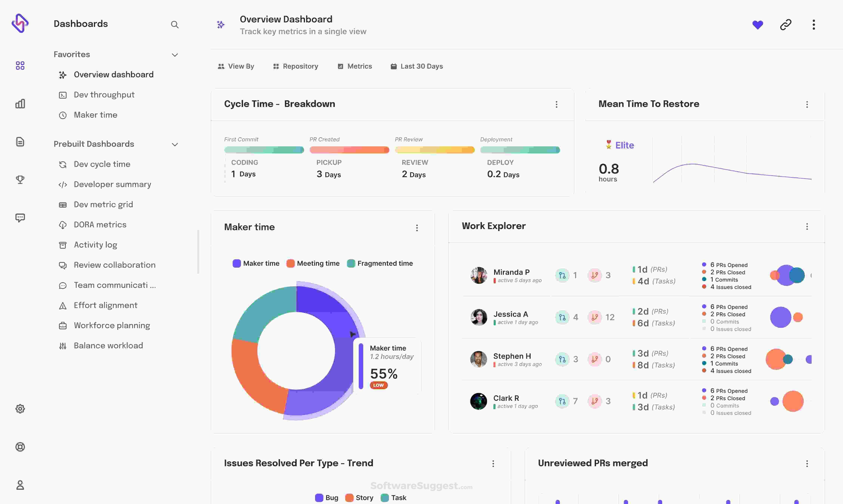843x504 pixels.
Task: Click the orange PICKUP progress bar
Action: [x=349, y=150]
